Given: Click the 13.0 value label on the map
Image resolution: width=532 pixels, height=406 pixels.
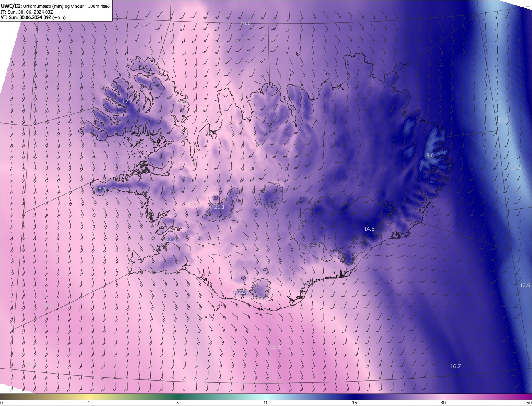Looking at the screenshot, I should (x=429, y=155).
